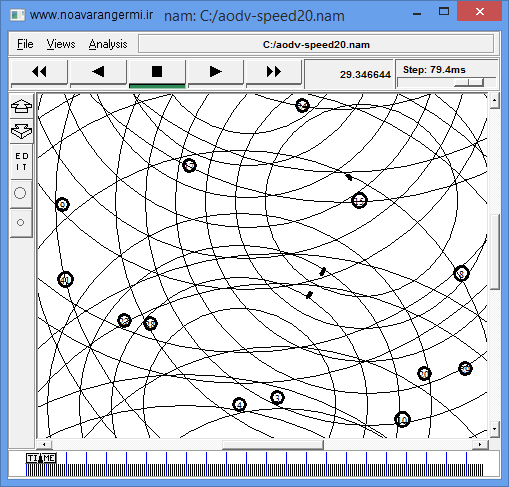Click node 10 in the topology
Screen dimensions: 509x487
pos(402,419)
